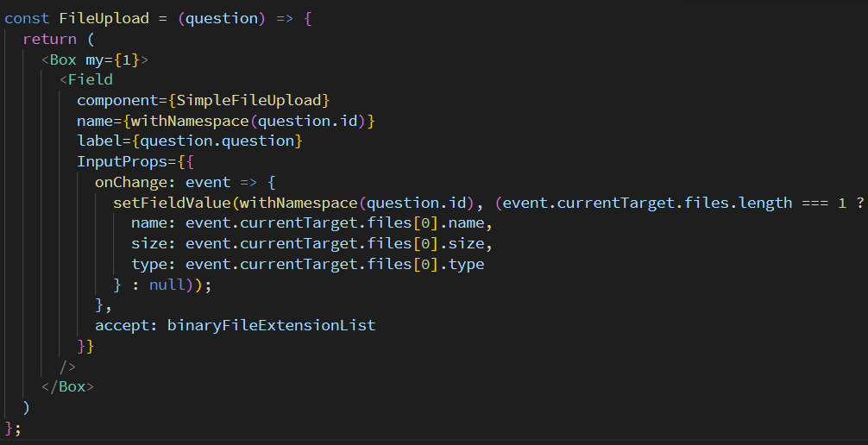Viewport: 868px width, 445px height.
Task: Click the 'setFieldValue' function call
Action: tap(172, 204)
